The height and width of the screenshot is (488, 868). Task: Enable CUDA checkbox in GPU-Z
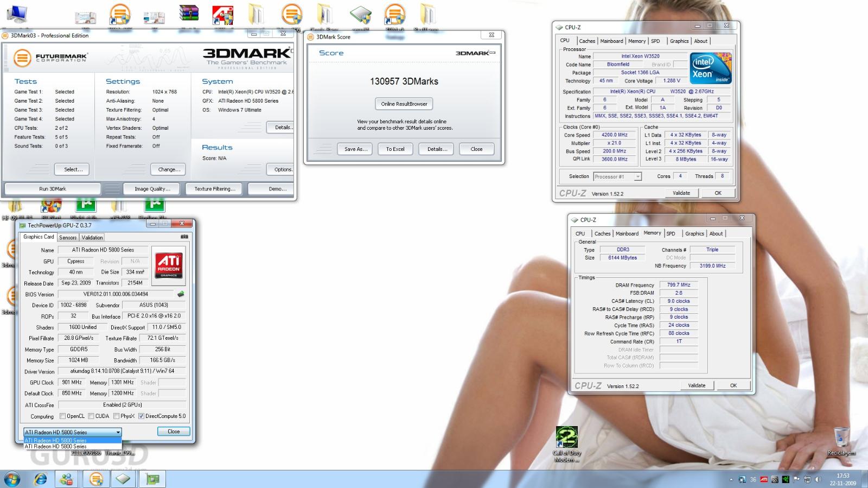pyautogui.click(x=91, y=416)
